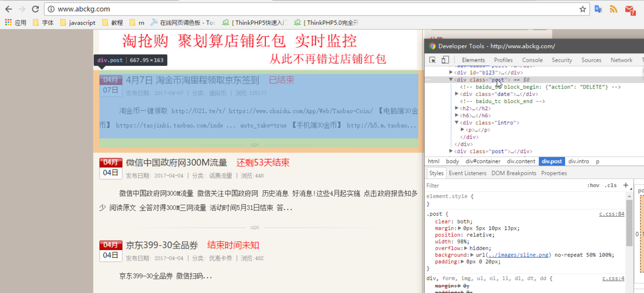Open the 教程 bookmark folder
This screenshot has height=293, width=644.
click(112, 23)
